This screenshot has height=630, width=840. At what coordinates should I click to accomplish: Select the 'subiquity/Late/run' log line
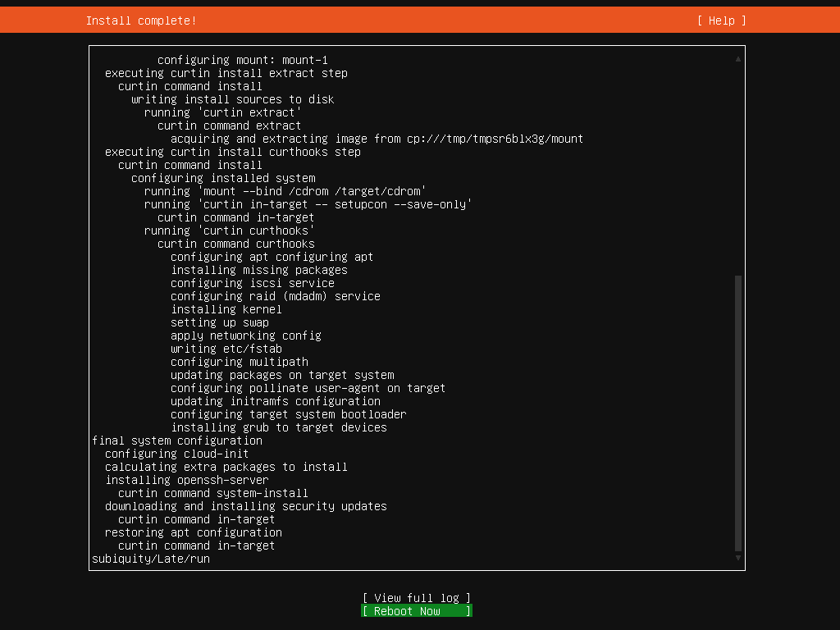[x=151, y=559]
